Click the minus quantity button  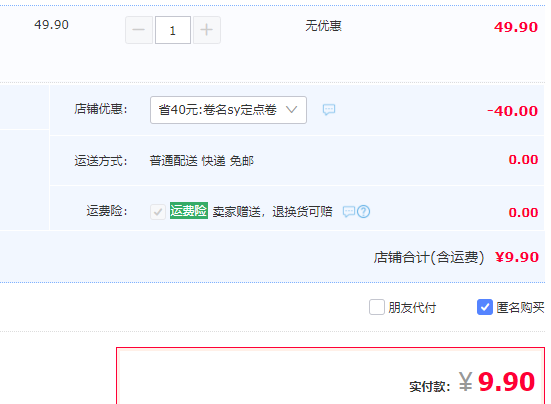pyautogui.click(x=139, y=30)
